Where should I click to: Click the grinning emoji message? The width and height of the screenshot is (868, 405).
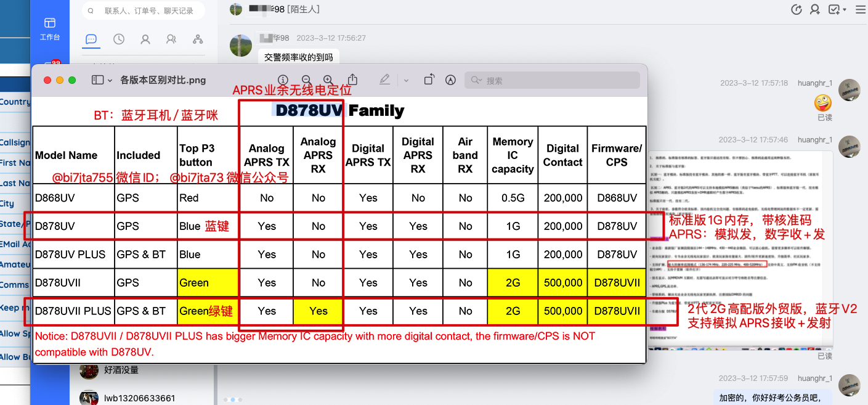823,102
